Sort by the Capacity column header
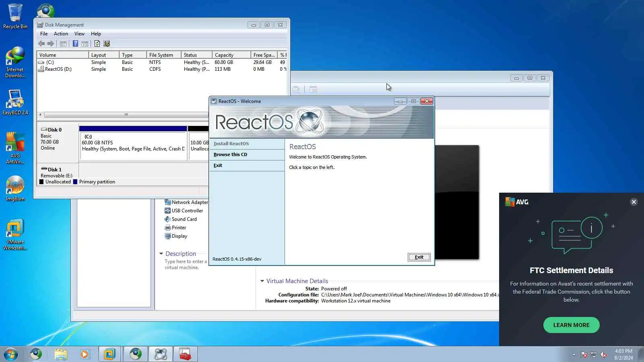 [231, 55]
